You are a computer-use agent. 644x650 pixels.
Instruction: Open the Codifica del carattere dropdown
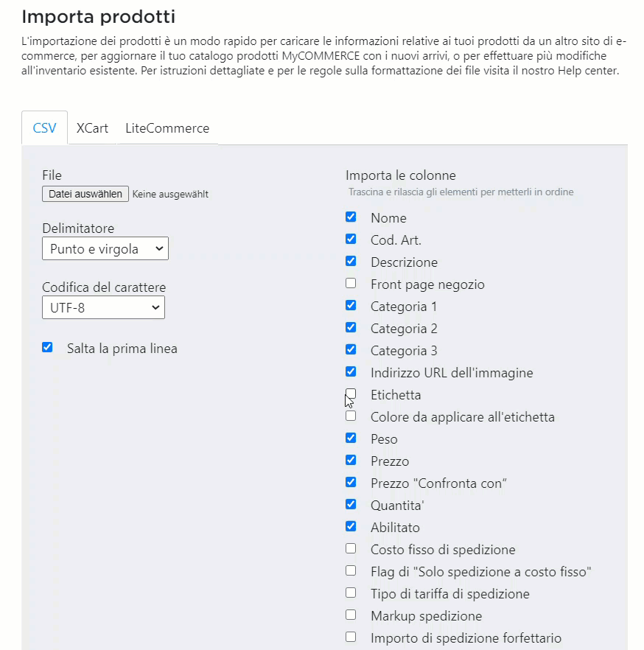click(x=104, y=307)
